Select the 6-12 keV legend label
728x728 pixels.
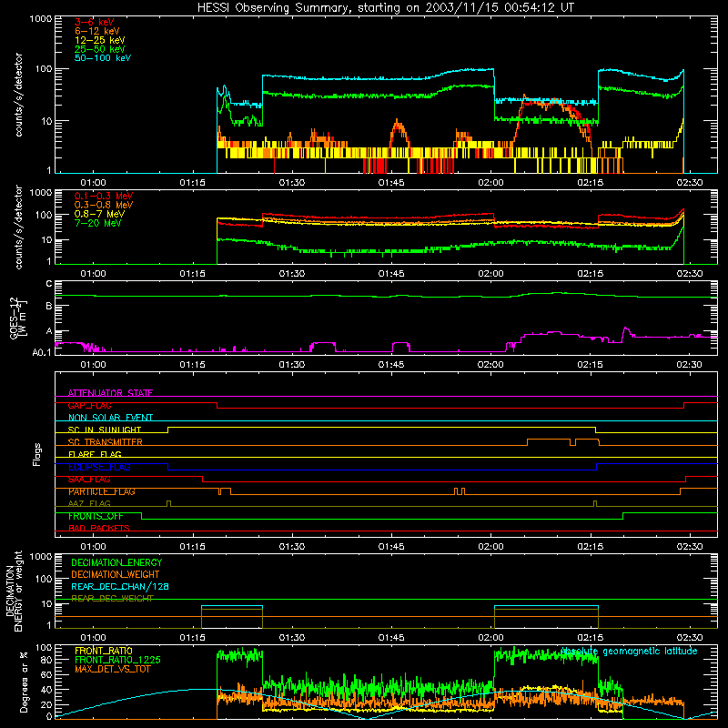97,31
